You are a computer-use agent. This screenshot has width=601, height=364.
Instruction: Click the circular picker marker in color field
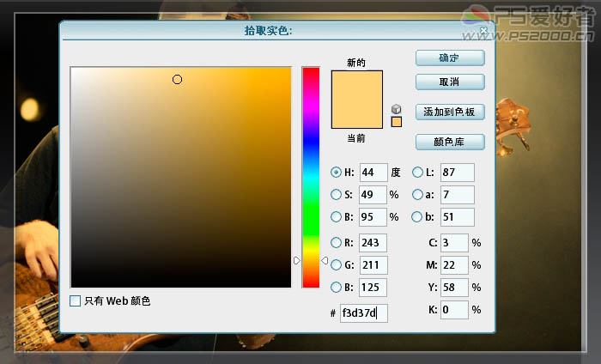click(x=177, y=79)
